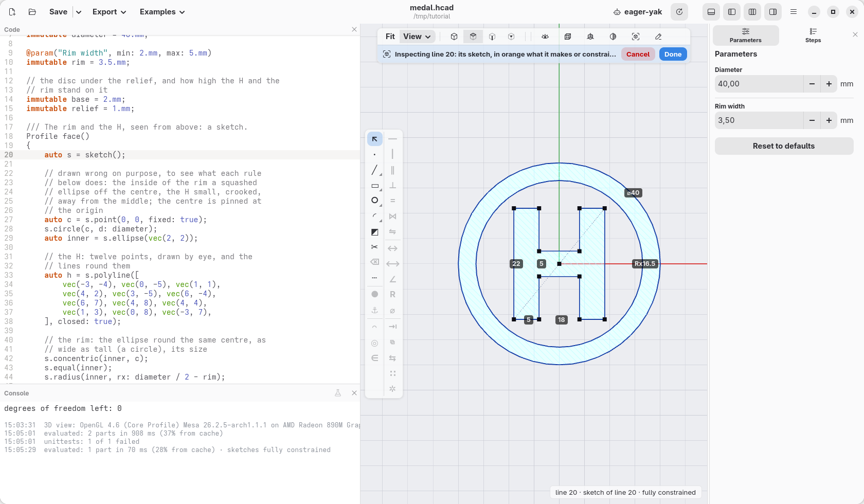Click the open folder icon
Screen dimensions: 864x504
click(32, 12)
